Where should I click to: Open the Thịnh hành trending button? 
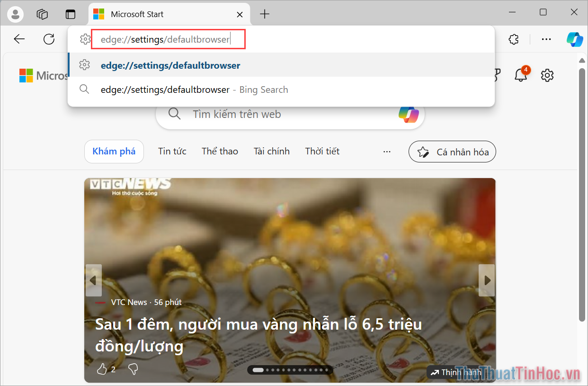(x=456, y=372)
